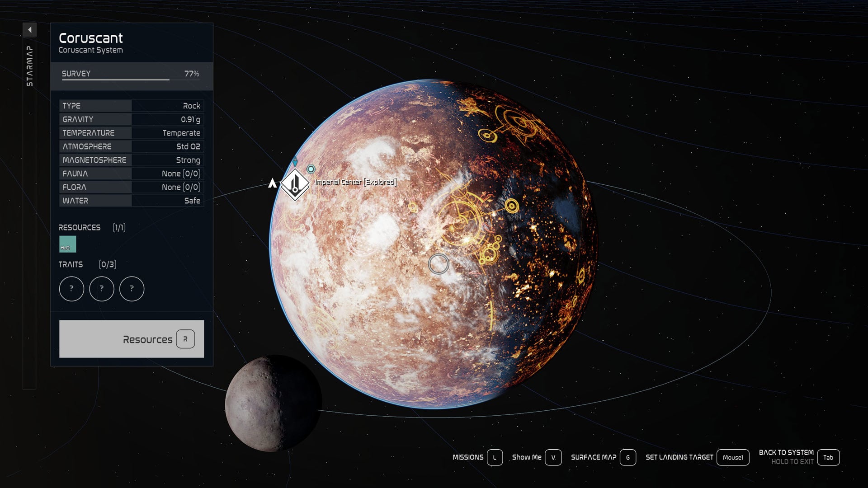The width and height of the screenshot is (868, 488).
Task: Click the middle unknown trait icon
Action: (x=101, y=289)
